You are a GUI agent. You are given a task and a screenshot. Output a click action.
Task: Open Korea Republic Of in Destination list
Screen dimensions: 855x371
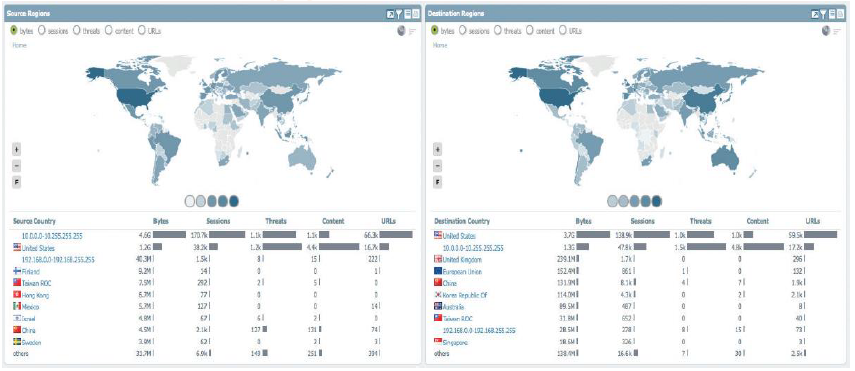point(465,295)
